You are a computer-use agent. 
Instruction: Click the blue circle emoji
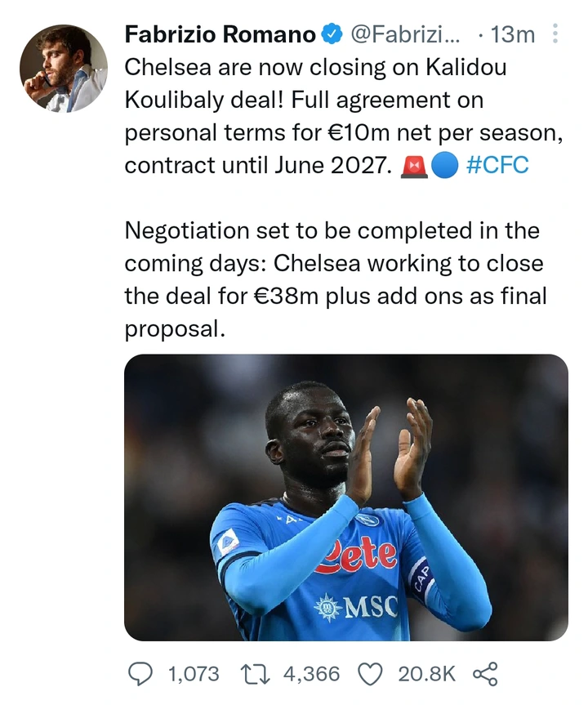coord(442,166)
